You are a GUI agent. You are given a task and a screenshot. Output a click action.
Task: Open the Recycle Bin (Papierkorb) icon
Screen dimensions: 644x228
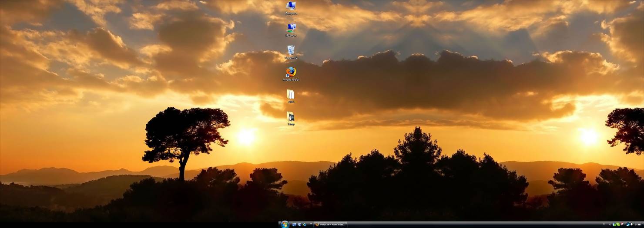point(291,50)
